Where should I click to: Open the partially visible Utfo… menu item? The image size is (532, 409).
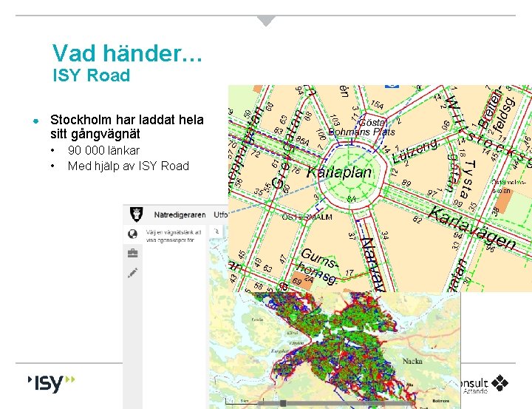(x=220, y=214)
